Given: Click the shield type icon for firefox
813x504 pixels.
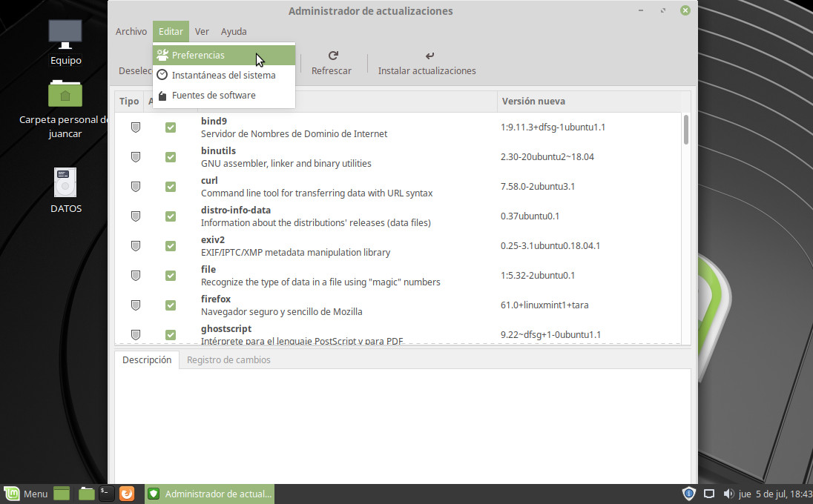Looking at the screenshot, I should 136,305.
